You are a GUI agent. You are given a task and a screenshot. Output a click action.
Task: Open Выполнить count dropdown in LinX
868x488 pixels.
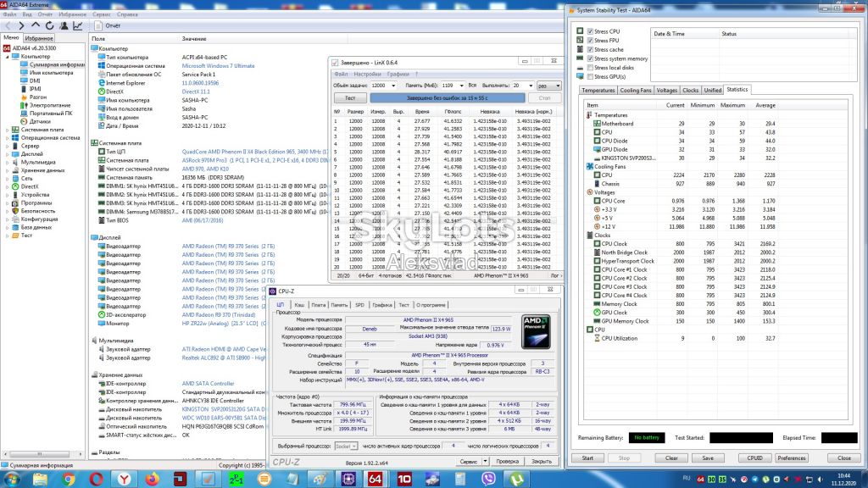(x=531, y=86)
